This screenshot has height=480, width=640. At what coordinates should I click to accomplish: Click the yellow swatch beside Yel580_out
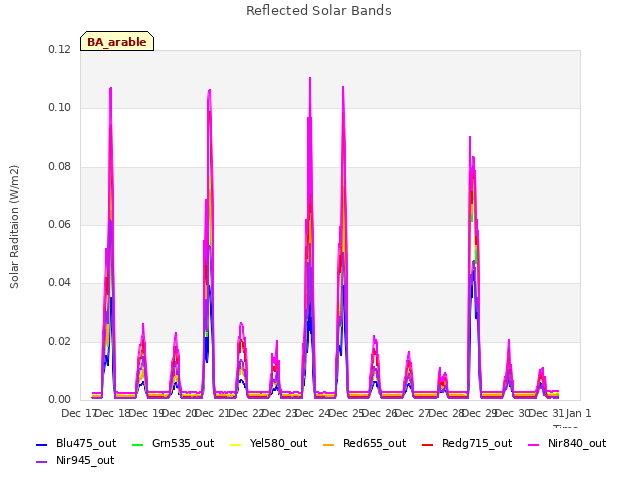236,444
